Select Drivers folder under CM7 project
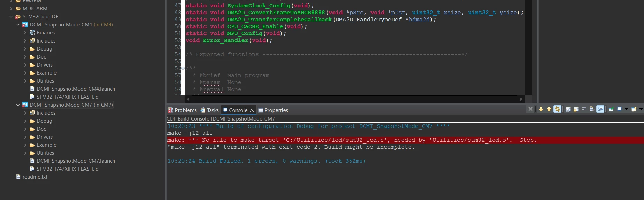This screenshot has width=644, height=200. (45, 137)
